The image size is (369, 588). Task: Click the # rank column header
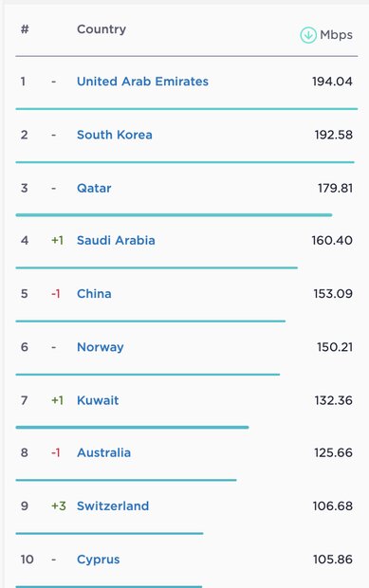pos(25,28)
